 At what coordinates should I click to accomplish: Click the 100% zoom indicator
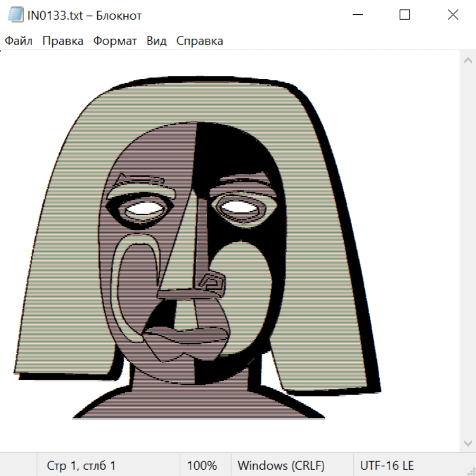tap(202, 465)
